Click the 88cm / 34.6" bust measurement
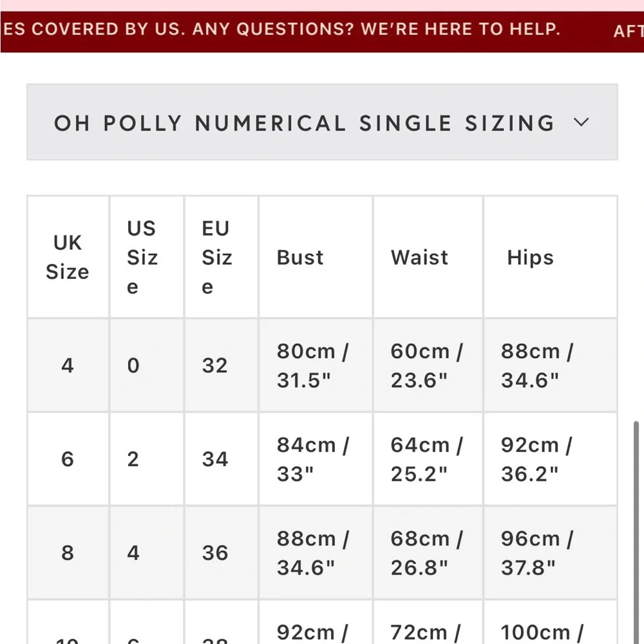644x644 pixels. click(313, 553)
